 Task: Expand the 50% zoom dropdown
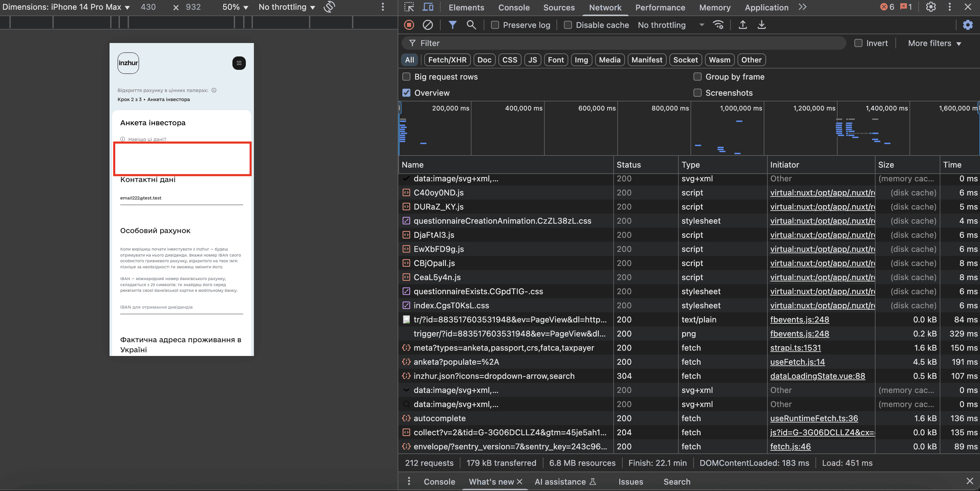235,7
